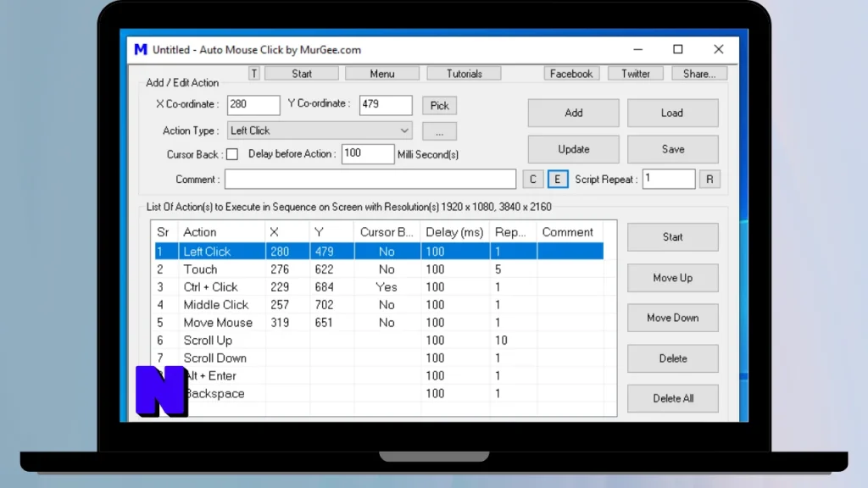Click the R button after Script Repeat
868x488 pixels.
click(709, 180)
